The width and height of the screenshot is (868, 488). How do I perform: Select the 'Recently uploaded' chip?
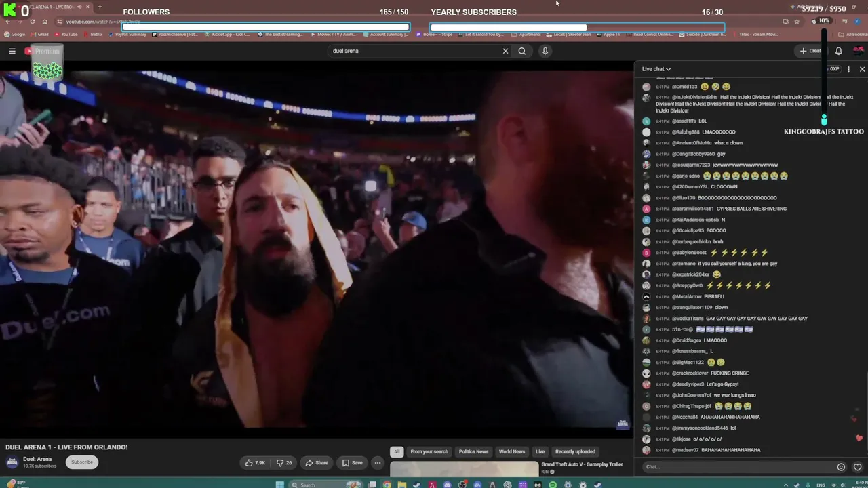(575, 451)
